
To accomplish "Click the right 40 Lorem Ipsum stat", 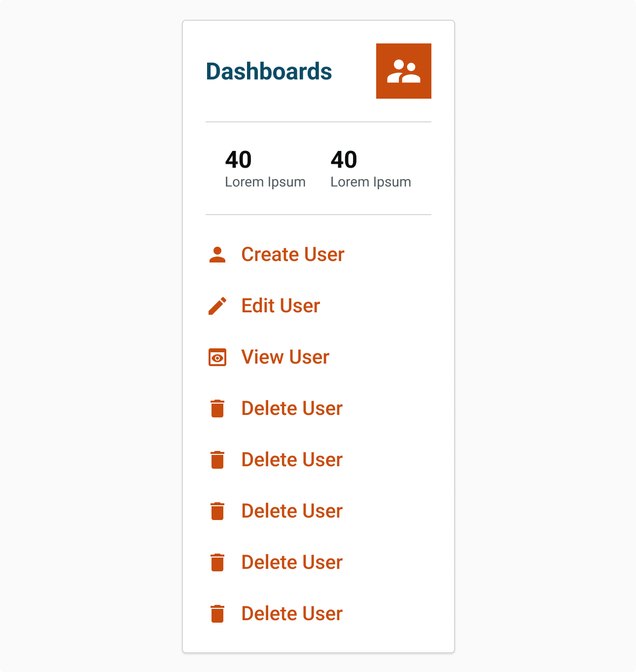I will pos(370,169).
